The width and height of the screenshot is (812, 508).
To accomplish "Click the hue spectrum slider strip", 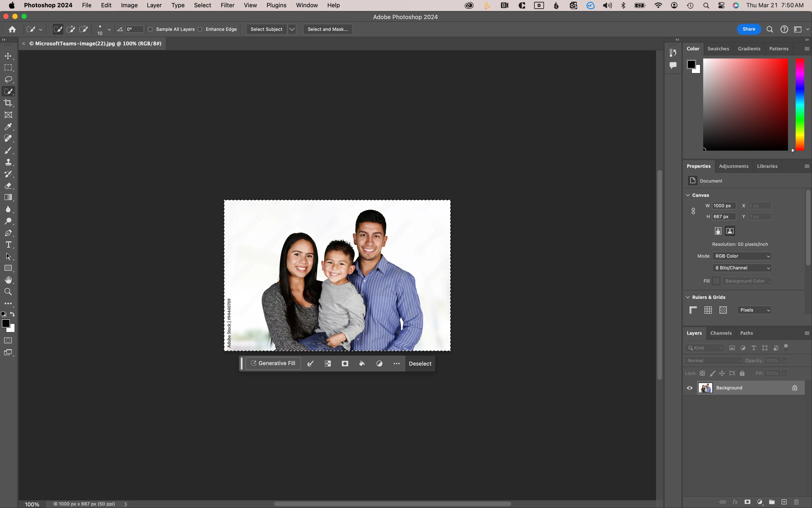I will click(x=800, y=104).
